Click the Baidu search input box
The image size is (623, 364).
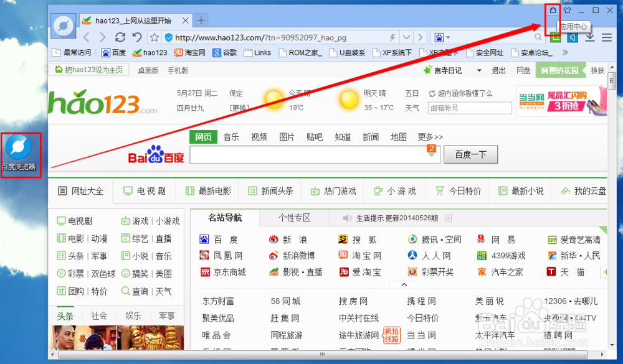pos(315,154)
